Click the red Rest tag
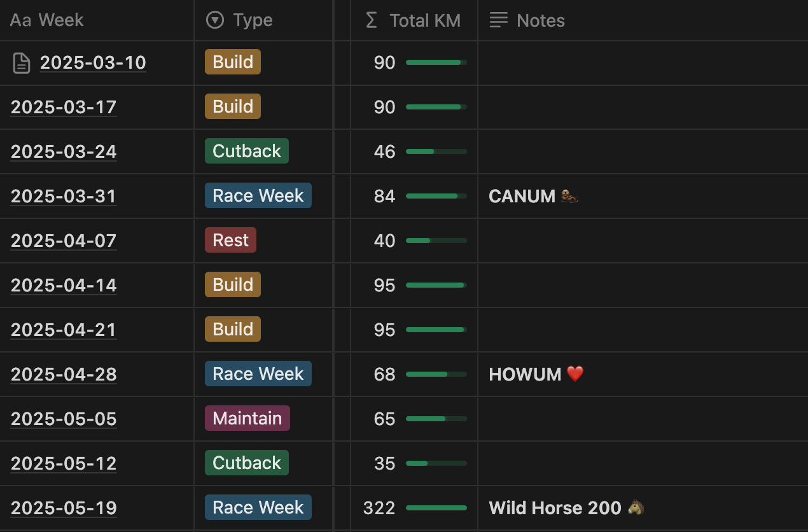808x532 pixels. tap(230, 240)
